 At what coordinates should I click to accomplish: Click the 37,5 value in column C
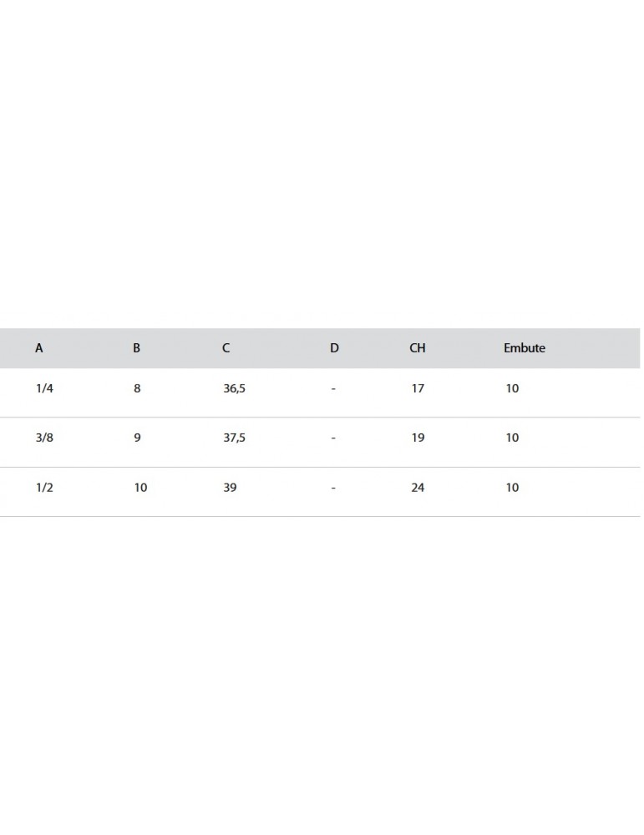pyautogui.click(x=235, y=438)
